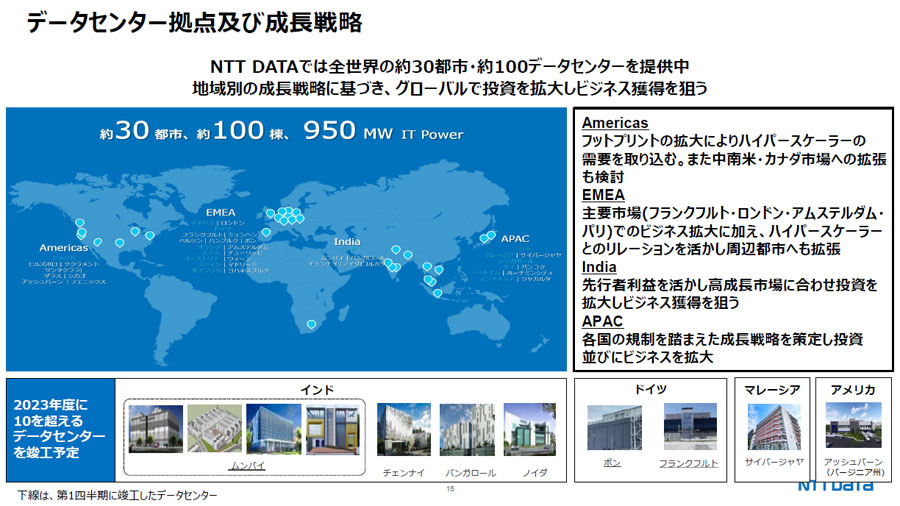The image size is (900, 506).
Task: Open the Frankfurt data center photo
Action: point(690,426)
